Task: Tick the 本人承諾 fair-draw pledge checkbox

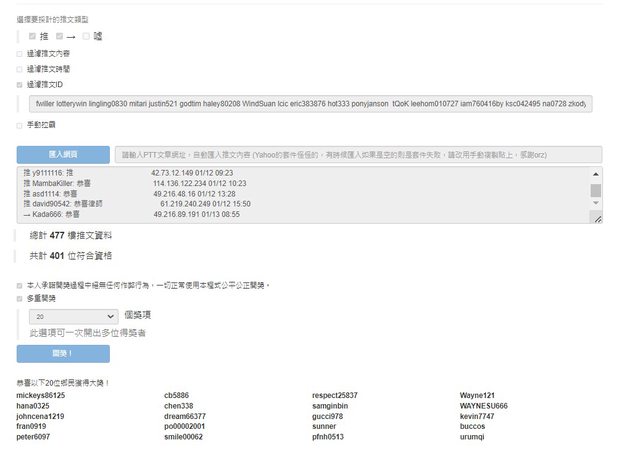Action: (19, 285)
